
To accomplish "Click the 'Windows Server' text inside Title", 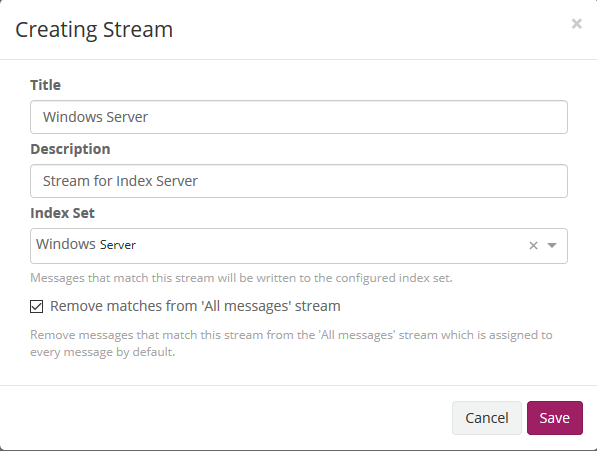I will pyautogui.click(x=95, y=117).
